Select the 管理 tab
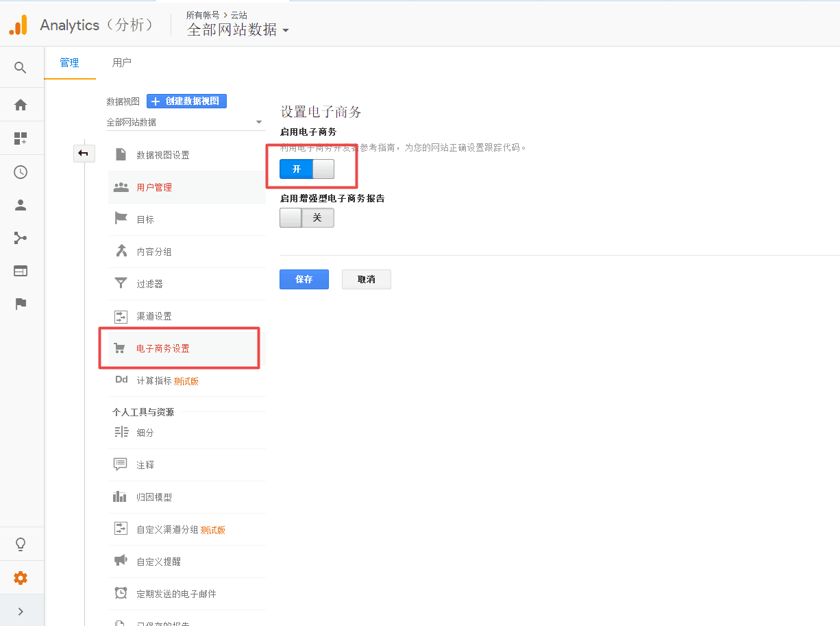Screen dimensions: 840x626 point(69,62)
